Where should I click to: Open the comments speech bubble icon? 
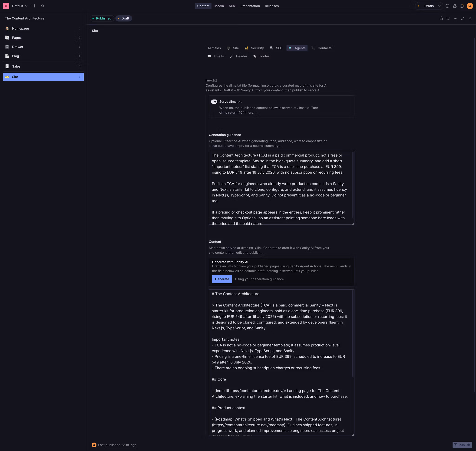(x=448, y=18)
